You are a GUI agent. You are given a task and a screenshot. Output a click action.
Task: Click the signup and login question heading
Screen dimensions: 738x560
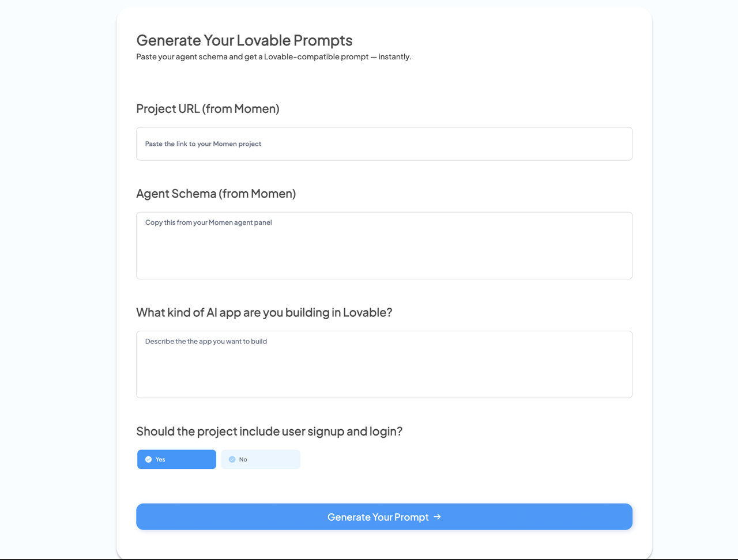[x=269, y=432]
